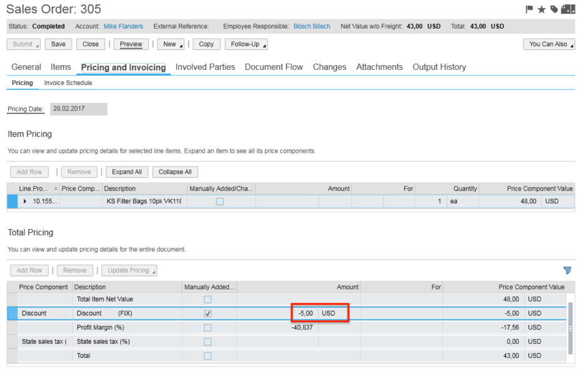Select the Pricing sub-tab
Image resolution: width=588 pixels, height=371 pixels.
22,83
